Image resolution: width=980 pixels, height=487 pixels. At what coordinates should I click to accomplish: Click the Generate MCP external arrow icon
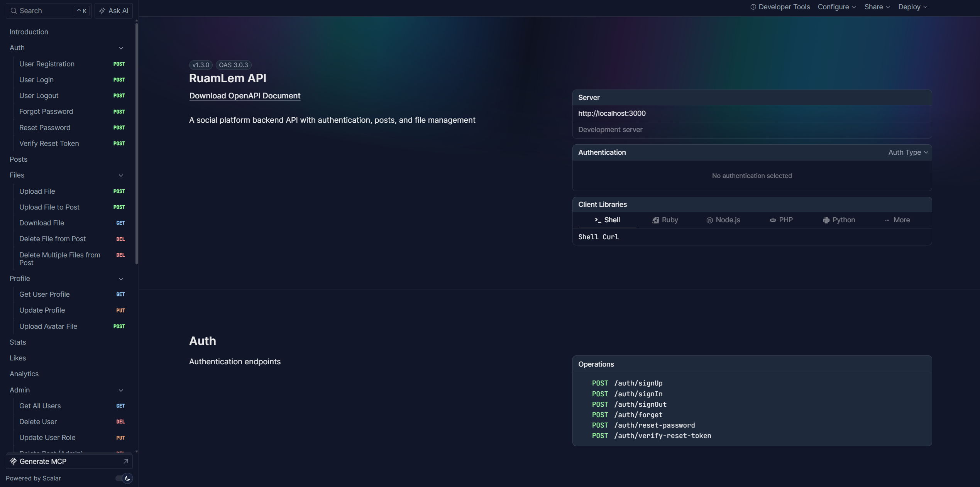(x=125, y=462)
